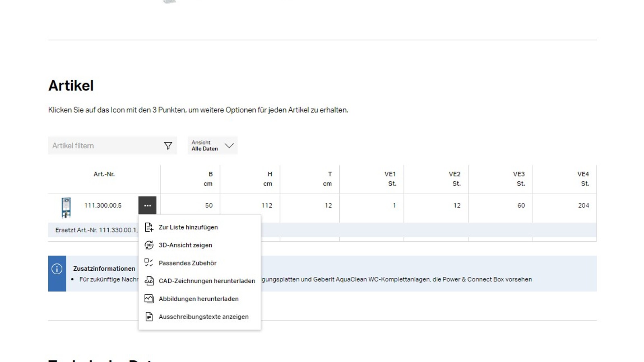Click the info icon on the Zusatzinformationen banner
The width and height of the screenshot is (644, 362).
tap(57, 269)
